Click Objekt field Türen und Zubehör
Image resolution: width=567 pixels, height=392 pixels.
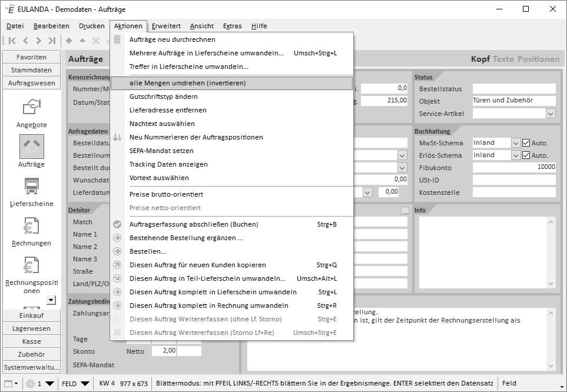coord(514,101)
